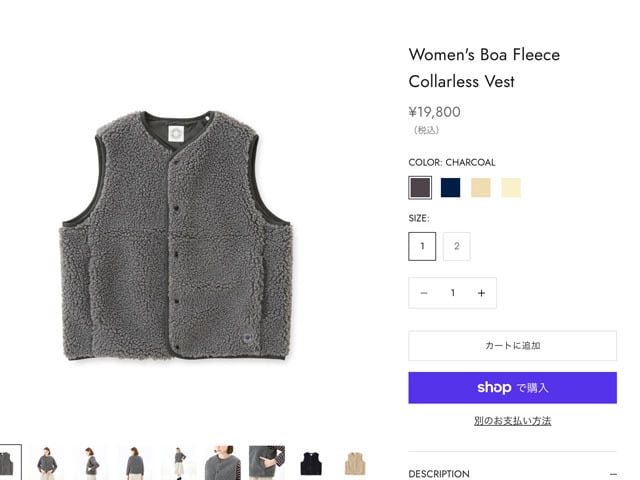Buy now with the Shop button
The height and width of the screenshot is (480, 640).
click(512, 388)
